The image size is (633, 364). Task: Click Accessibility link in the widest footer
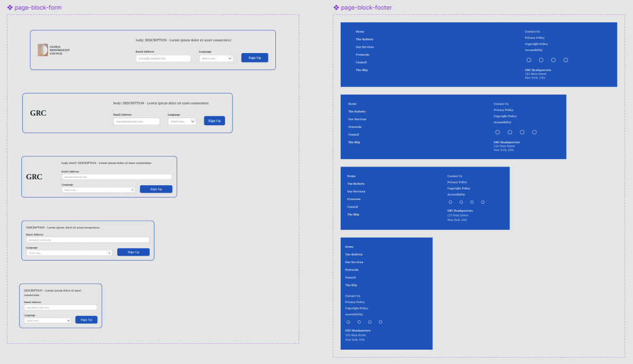534,50
